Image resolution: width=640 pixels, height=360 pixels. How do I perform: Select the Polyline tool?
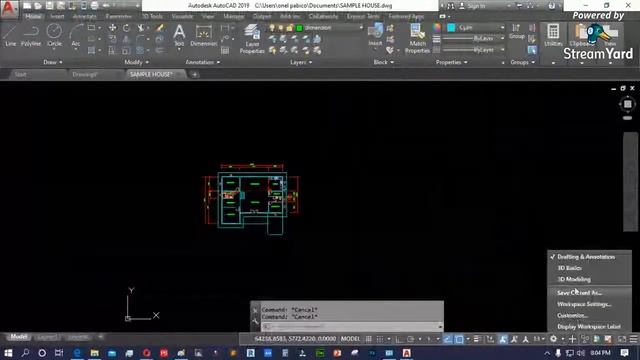(31, 35)
